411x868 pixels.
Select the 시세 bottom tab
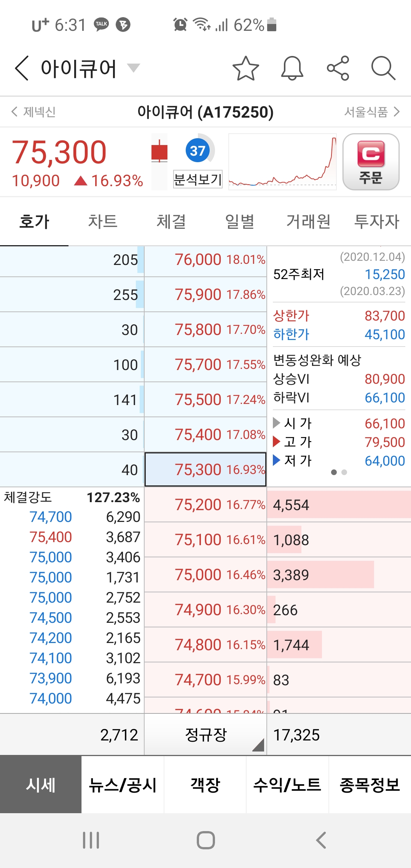(41, 785)
